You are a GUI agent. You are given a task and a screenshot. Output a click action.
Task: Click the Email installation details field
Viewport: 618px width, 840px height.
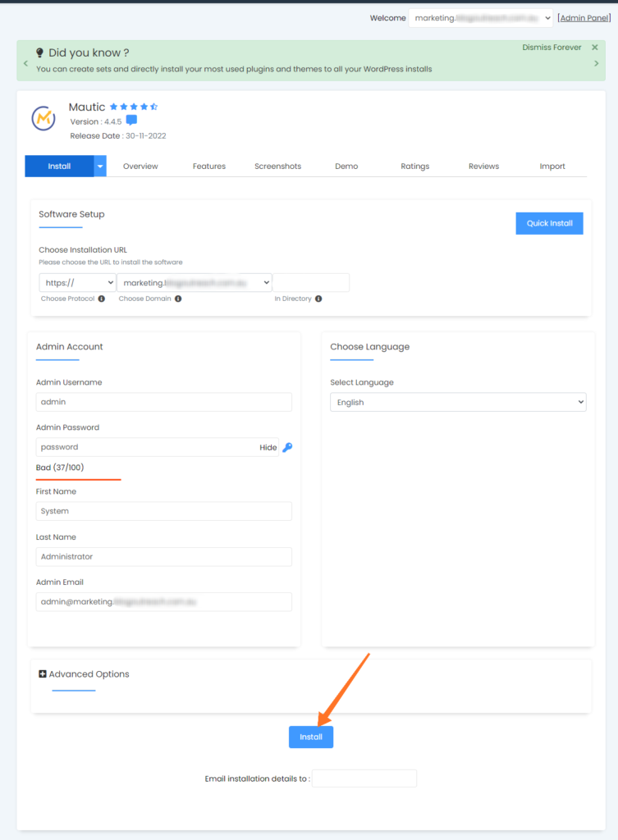364,778
